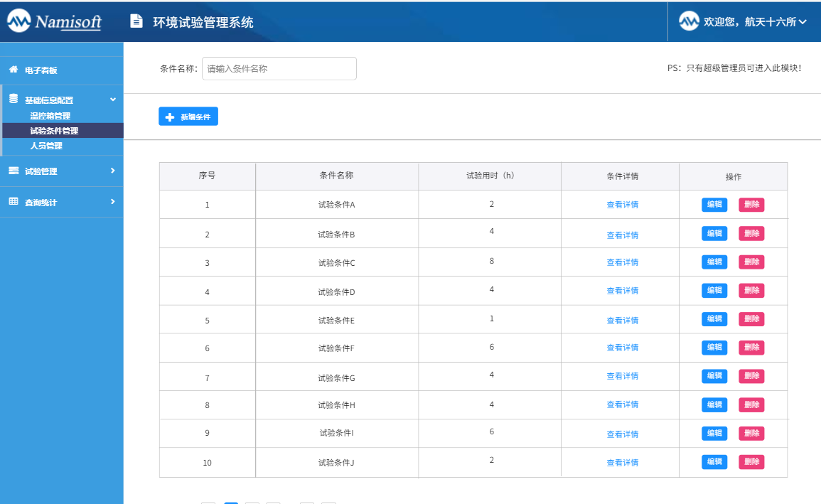Click the plus icon in 新增条件
This screenshot has width=821, height=504.
pyautogui.click(x=170, y=117)
